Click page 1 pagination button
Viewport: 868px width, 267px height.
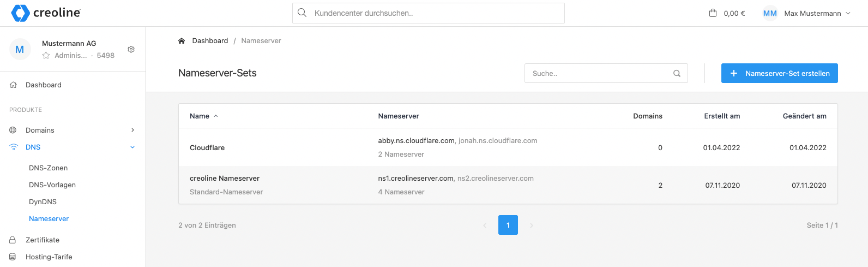click(x=508, y=225)
